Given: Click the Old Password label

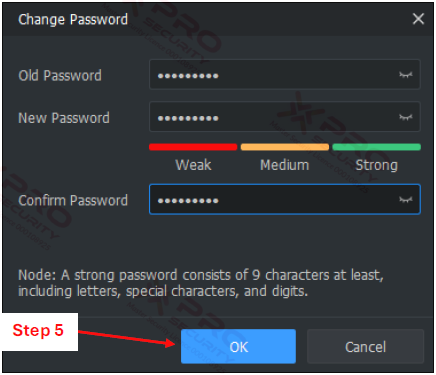Looking at the screenshot, I should pyautogui.click(x=60, y=75).
